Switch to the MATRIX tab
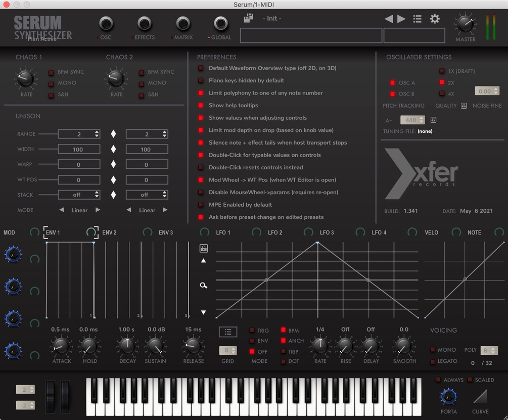The image size is (508, 420). pos(183,24)
